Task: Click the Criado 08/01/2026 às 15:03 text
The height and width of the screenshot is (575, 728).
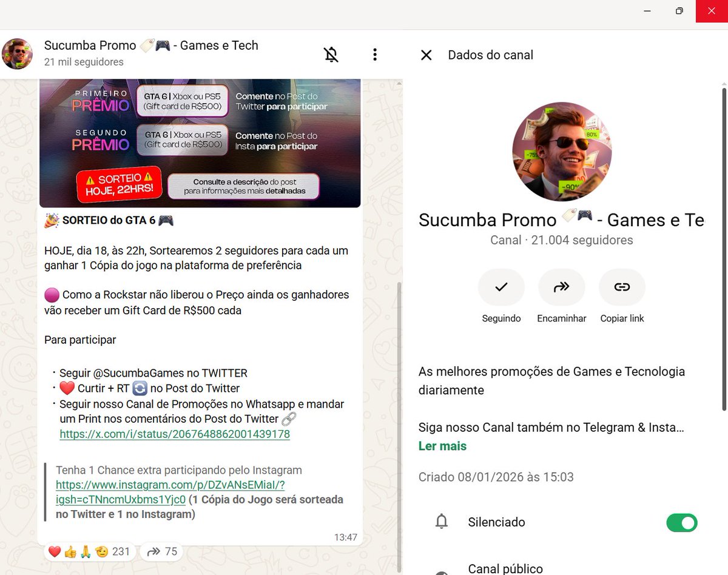Action: pyautogui.click(x=496, y=477)
